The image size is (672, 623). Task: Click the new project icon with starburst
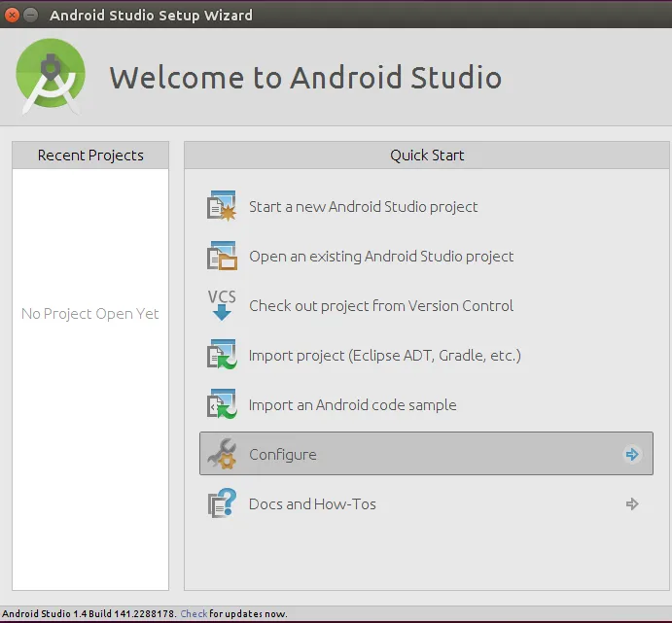coord(222,207)
